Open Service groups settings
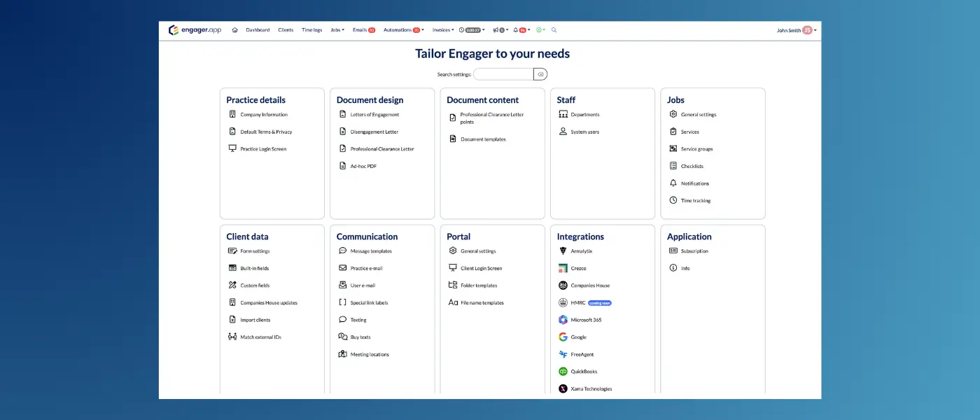The height and width of the screenshot is (420, 980). [x=696, y=148]
